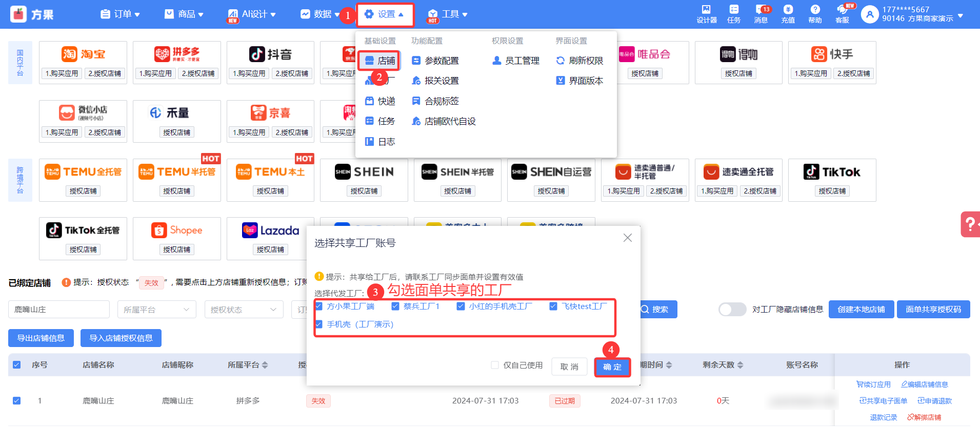980x442 pixels.
Task: Select 快递 in the settings menu
Action: coord(379,101)
